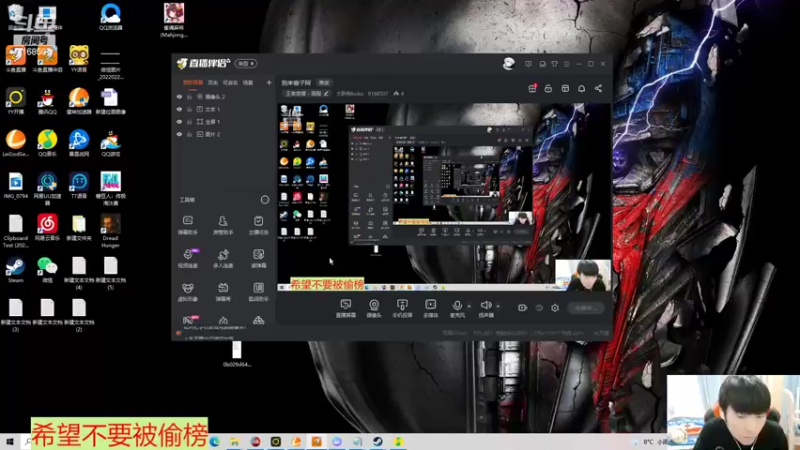Viewport: 800px width, 450px height.
Task: Open the 网易云音乐 desktop shortcut
Action: pyautogui.click(x=47, y=227)
